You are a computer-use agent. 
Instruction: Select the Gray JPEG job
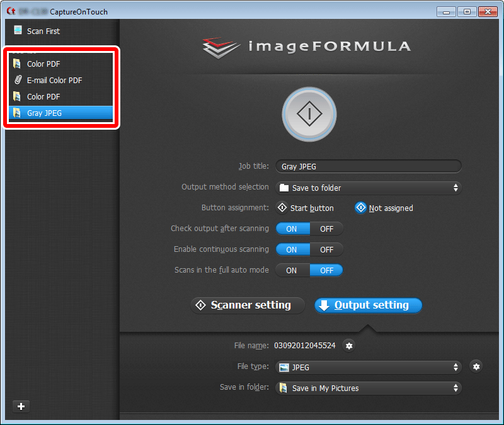60,113
